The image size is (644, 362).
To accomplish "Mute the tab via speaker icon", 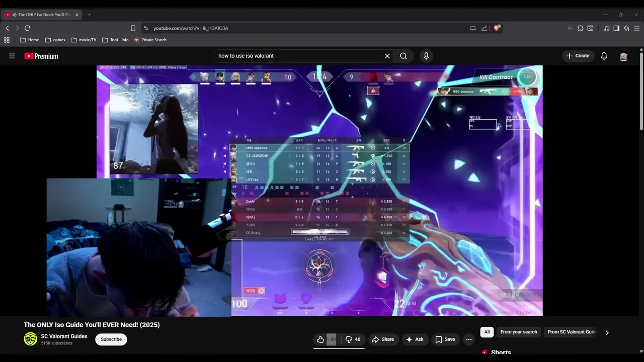I will [x=14, y=15].
